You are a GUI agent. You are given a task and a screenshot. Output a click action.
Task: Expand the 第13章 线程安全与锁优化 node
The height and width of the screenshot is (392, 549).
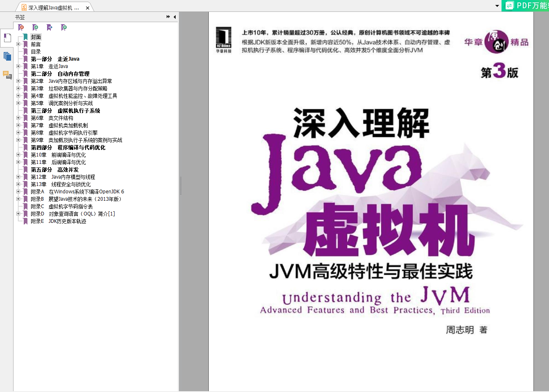[18, 184]
